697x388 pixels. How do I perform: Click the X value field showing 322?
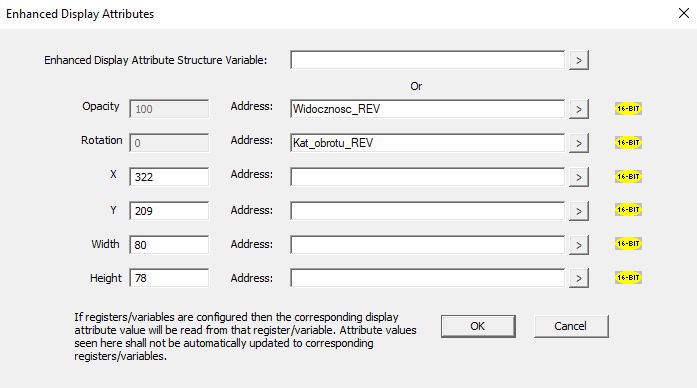click(169, 176)
